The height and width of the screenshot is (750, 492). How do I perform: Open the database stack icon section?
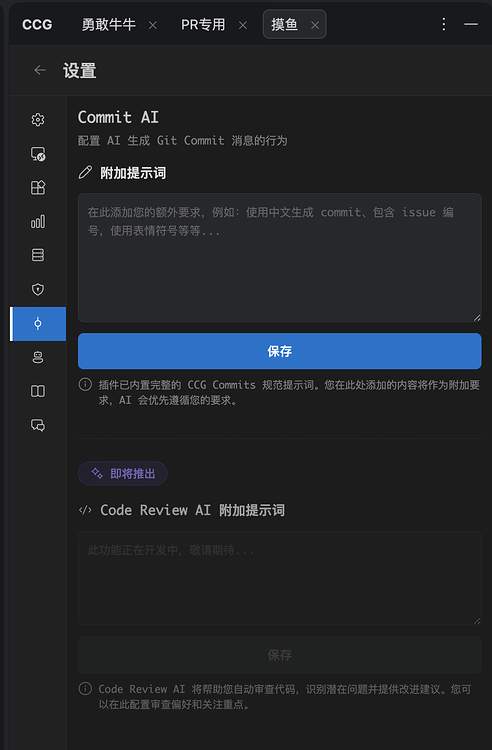tap(38, 255)
